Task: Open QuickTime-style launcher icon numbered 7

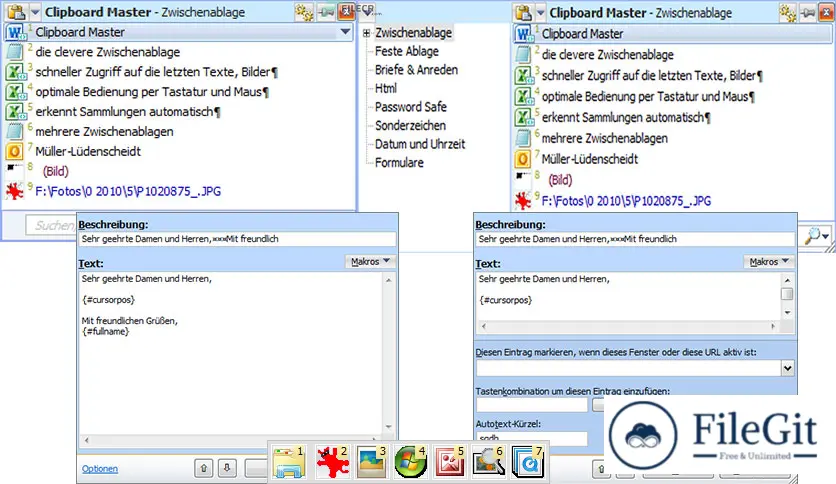Action: pos(527,462)
